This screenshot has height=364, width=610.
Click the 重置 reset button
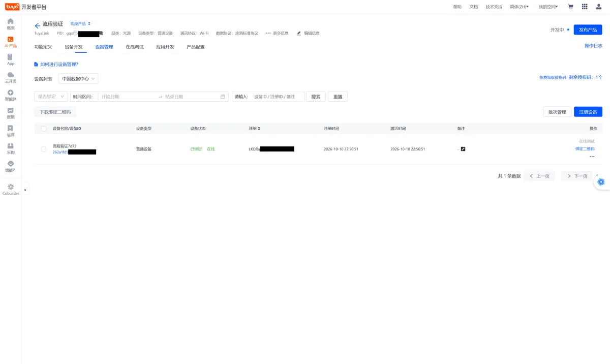coord(338,97)
